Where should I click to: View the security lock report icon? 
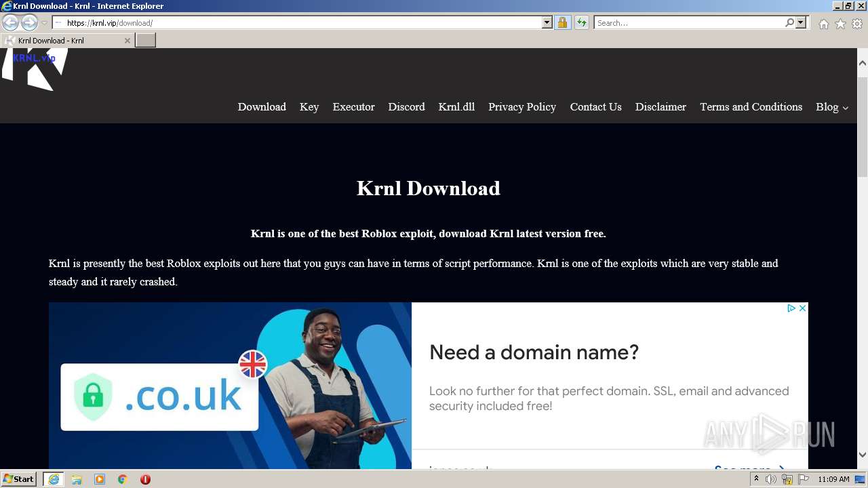(562, 22)
